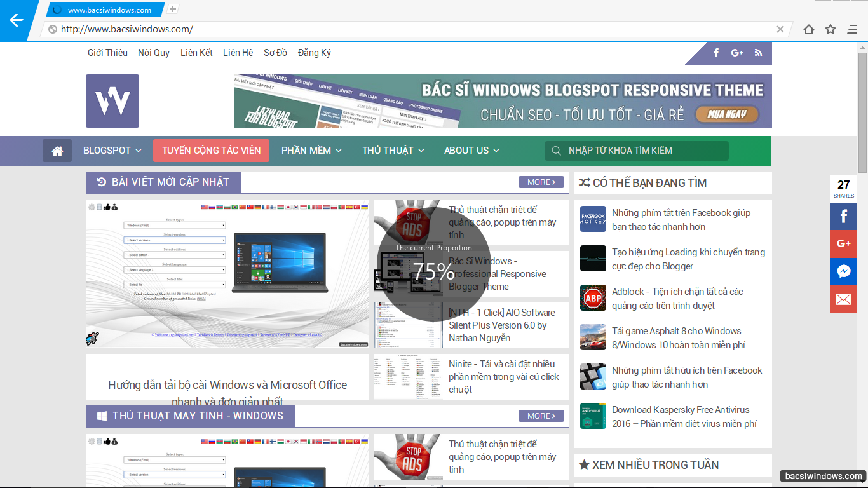
Task: Click the W site logo
Action: pos(112,101)
